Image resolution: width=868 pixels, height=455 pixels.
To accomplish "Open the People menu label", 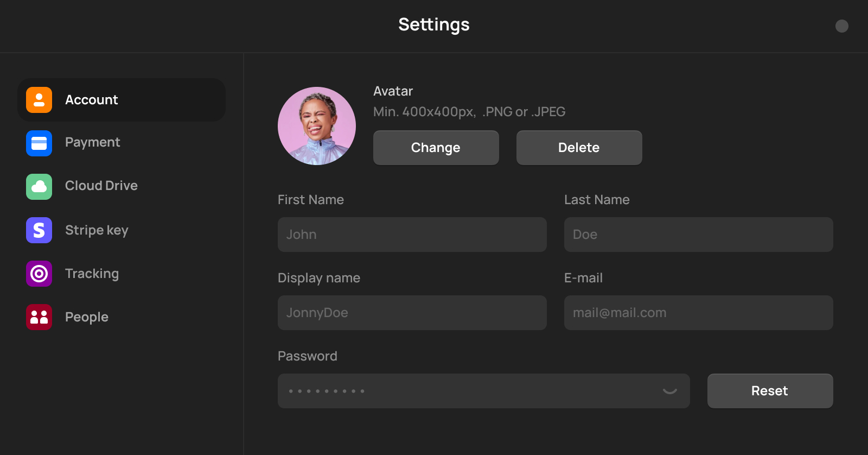I will pyautogui.click(x=87, y=317).
